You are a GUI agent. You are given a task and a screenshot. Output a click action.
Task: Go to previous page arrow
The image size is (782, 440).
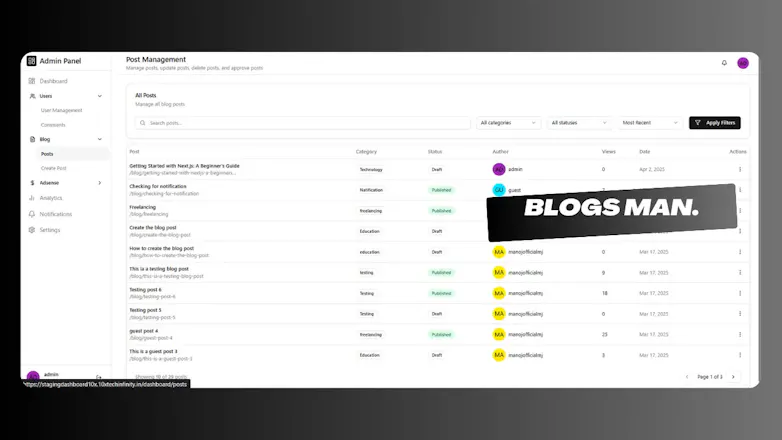[687, 377]
